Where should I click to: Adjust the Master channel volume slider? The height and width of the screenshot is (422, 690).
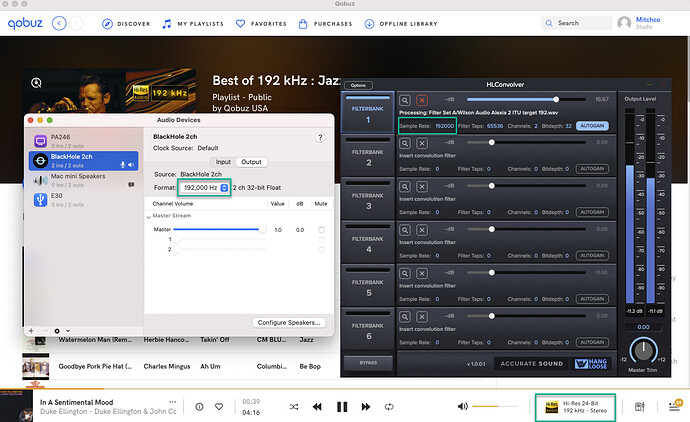(x=219, y=229)
